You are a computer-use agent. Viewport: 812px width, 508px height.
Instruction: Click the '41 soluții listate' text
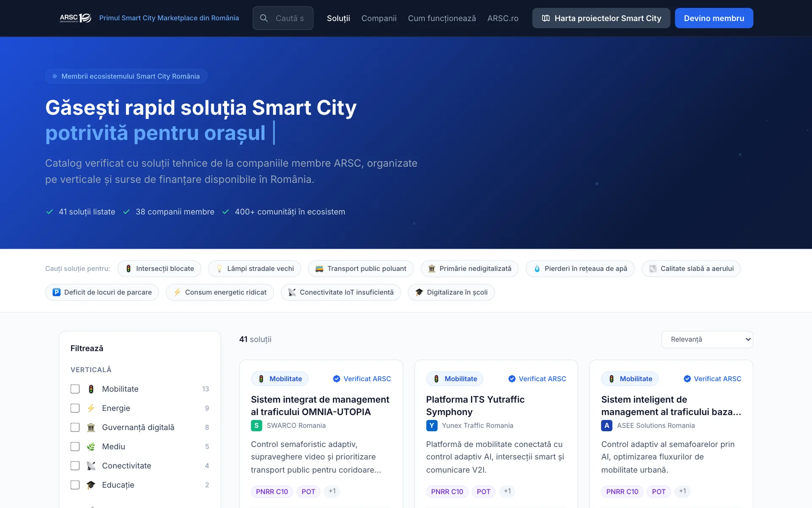tap(87, 212)
